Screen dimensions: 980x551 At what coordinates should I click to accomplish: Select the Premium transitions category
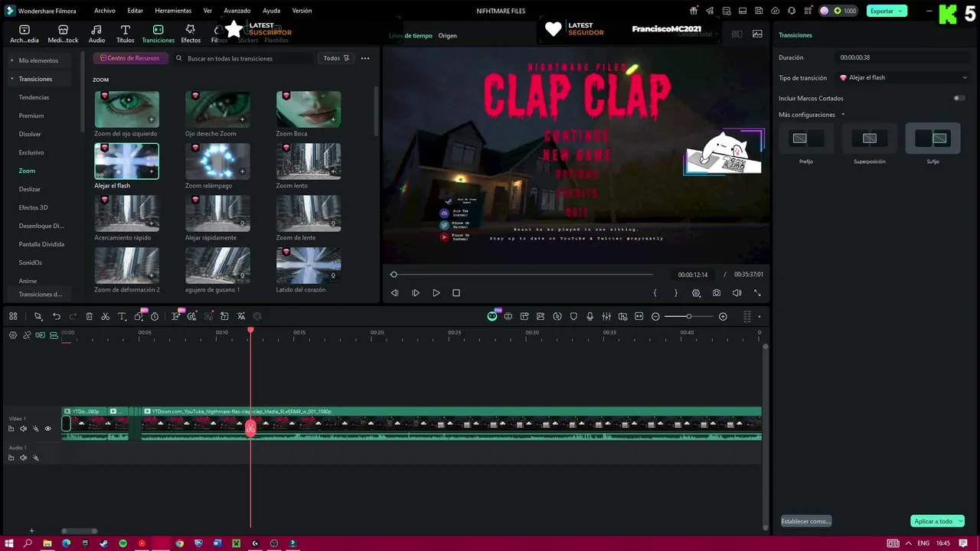point(31,116)
